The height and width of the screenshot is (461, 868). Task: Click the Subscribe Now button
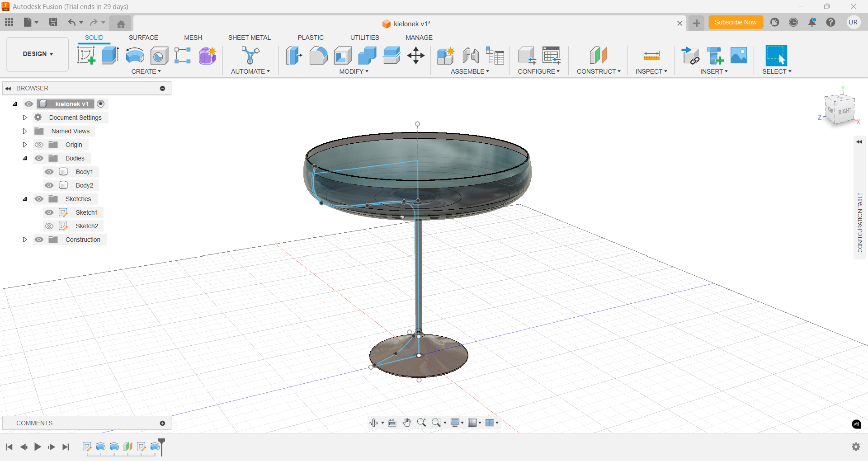[736, 22]
